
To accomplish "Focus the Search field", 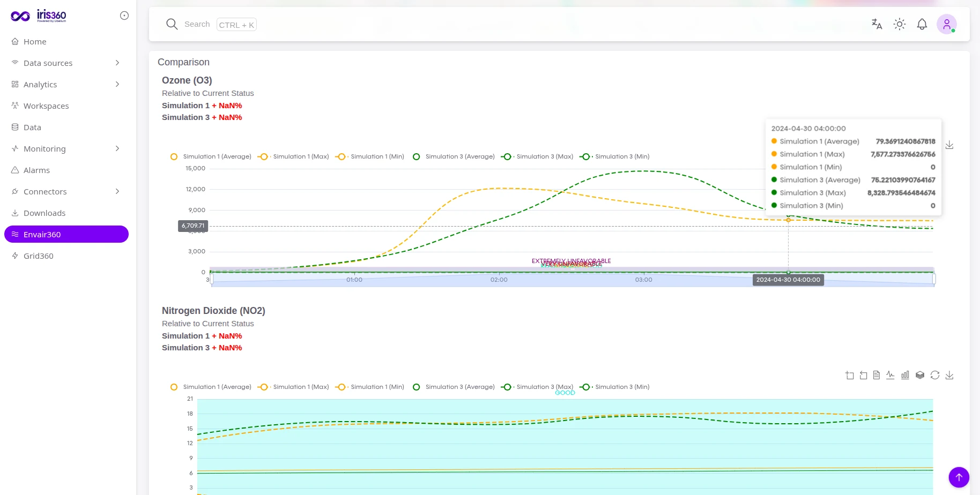I will pos(211,24).
